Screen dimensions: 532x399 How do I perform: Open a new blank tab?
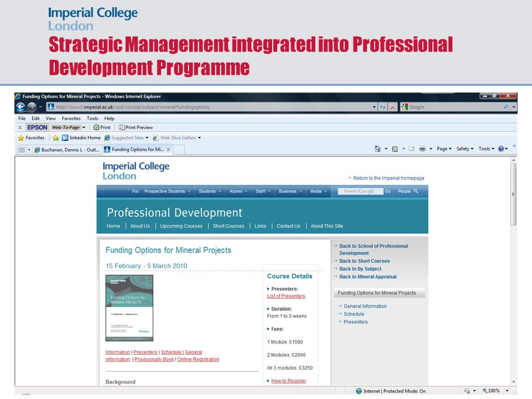(x=179, y=150)
